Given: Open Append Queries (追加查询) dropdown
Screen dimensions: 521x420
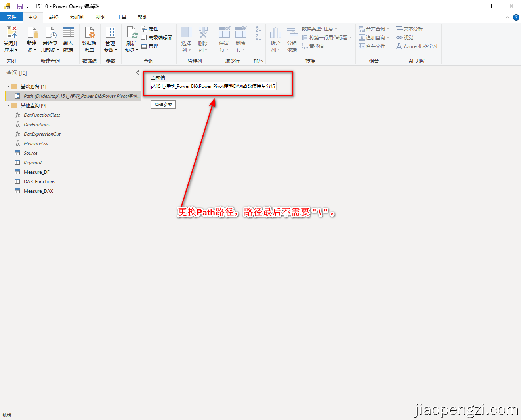Looking at the screenshot, I should point(374,38).
